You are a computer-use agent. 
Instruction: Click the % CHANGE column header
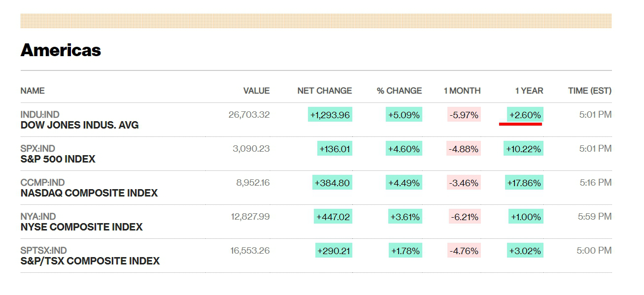400,91
